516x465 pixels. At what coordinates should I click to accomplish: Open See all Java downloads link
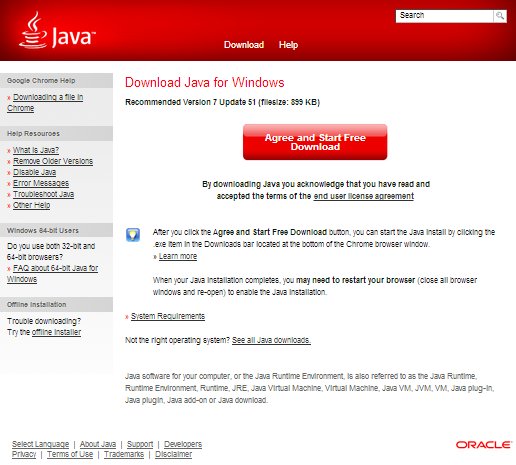[x=271, y=340]
